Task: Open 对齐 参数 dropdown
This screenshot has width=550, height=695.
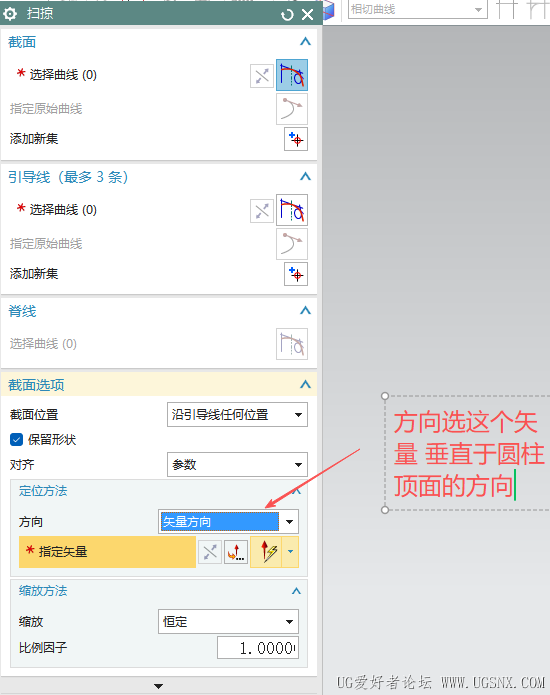Action: click(237, 465)
